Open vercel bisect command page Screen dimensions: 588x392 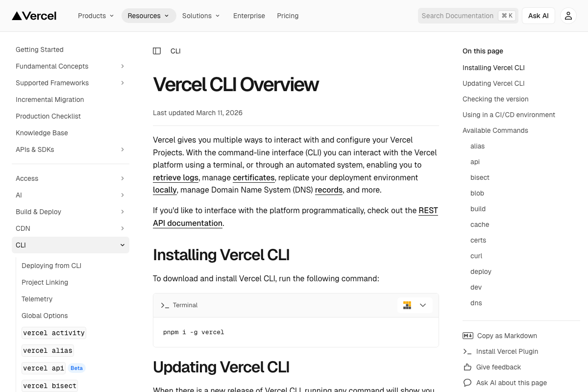49,386
